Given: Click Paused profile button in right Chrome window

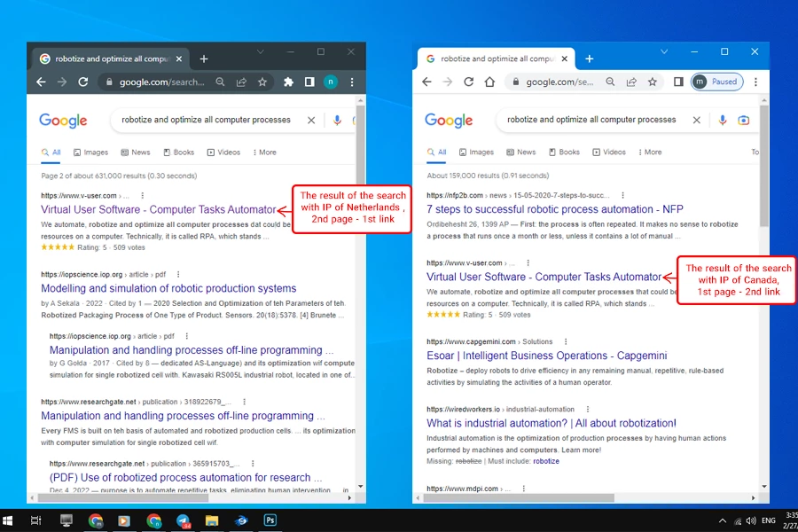Looking at the screenshot, I should click(x=717, y=82).
